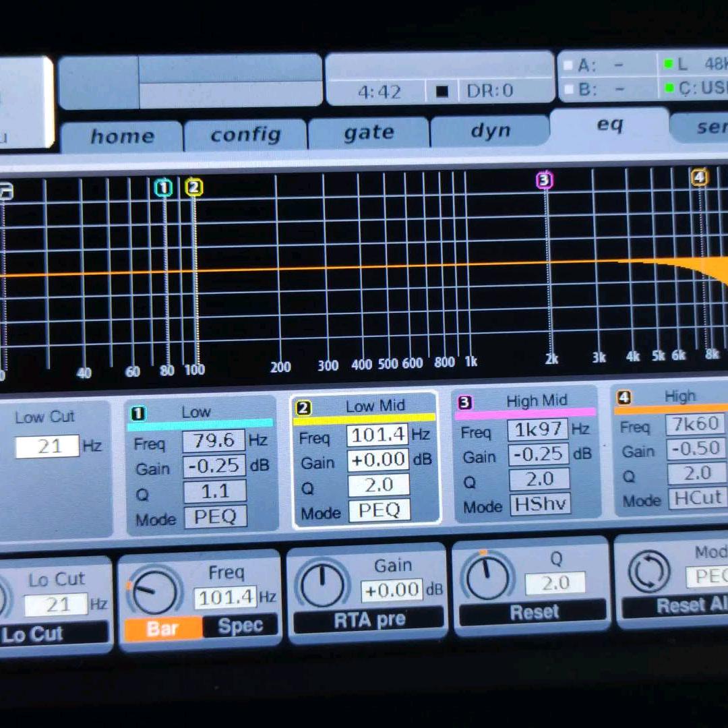Select band 1 marker on EQ graph
Viewport: 728px width, 728px height.
click(x=164, y=188)
